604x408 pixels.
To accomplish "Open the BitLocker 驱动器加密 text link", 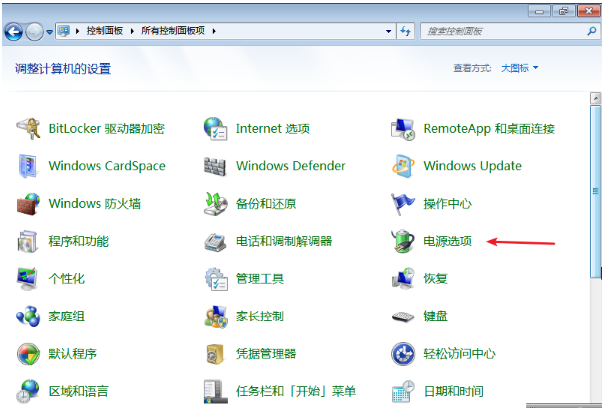I will tap(107, 129).
